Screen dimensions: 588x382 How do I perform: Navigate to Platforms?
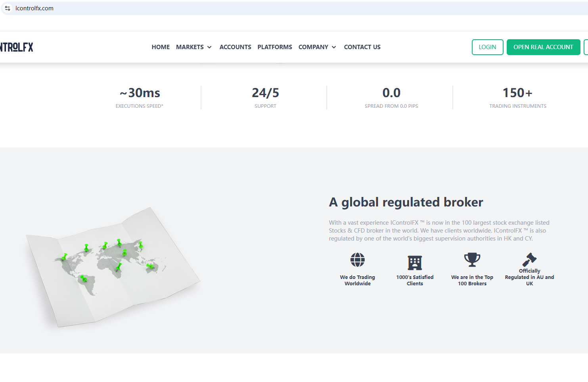275,47
